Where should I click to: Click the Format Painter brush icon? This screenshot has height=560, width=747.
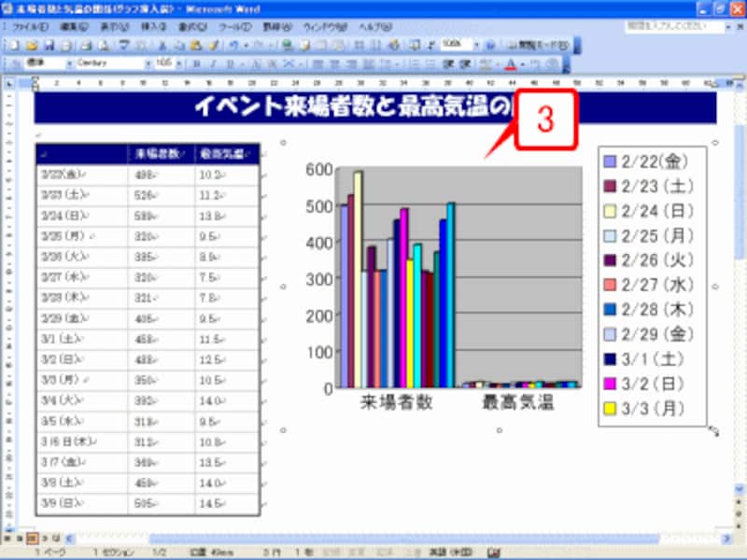214,44
